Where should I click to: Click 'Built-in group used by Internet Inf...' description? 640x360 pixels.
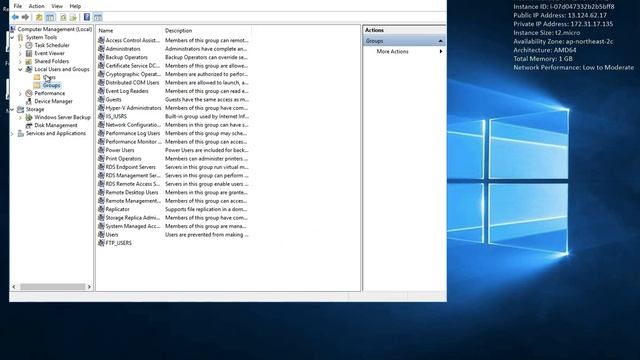(x=207, y=116)
